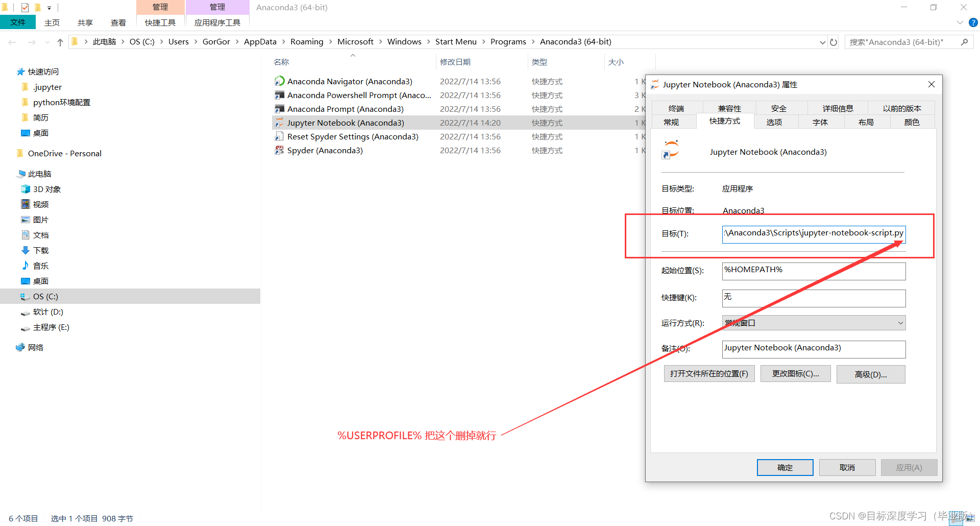
Task: Select the Reset Spyder Settings icon
Action: (279, 136)
